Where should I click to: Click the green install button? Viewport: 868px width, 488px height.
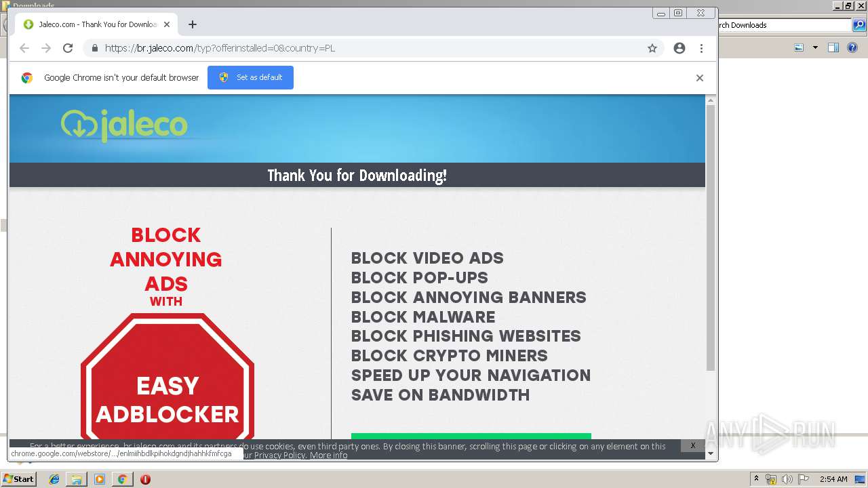click(471, 436)
